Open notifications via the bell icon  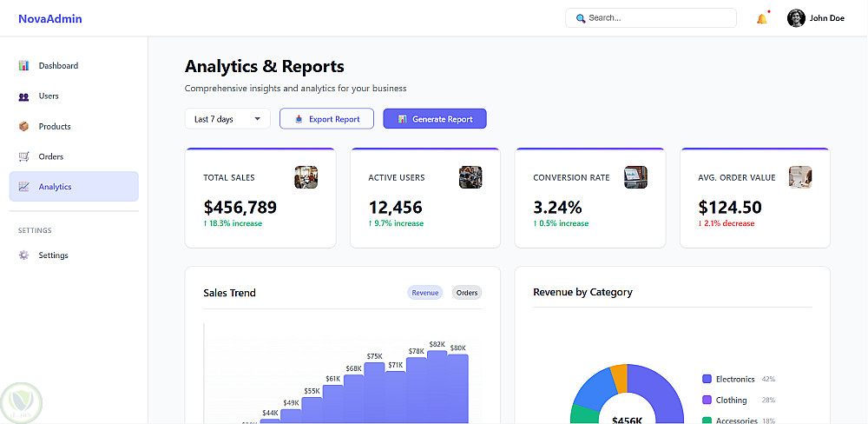762,18
